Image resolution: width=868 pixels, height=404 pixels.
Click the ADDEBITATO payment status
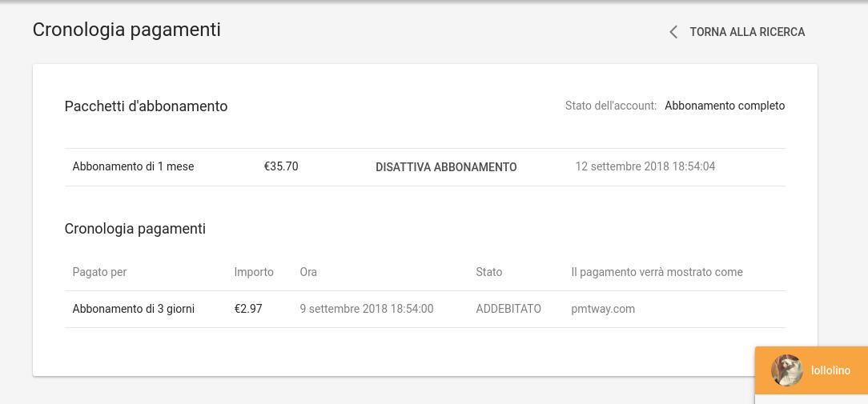coord(508,309)
